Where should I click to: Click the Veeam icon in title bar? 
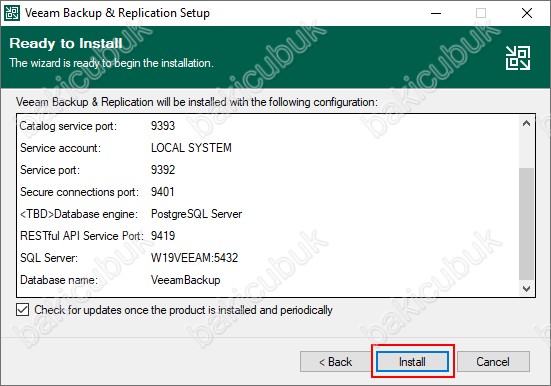tap(12, 13)
